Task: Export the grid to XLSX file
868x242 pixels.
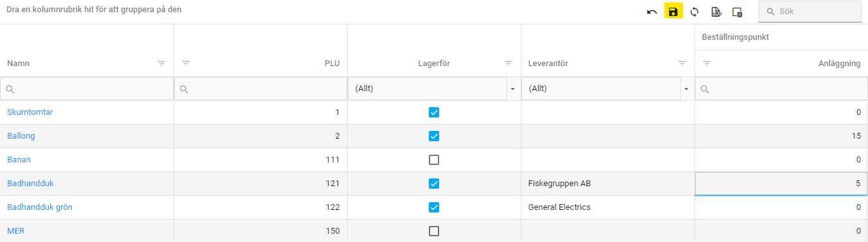Action: 716,12
